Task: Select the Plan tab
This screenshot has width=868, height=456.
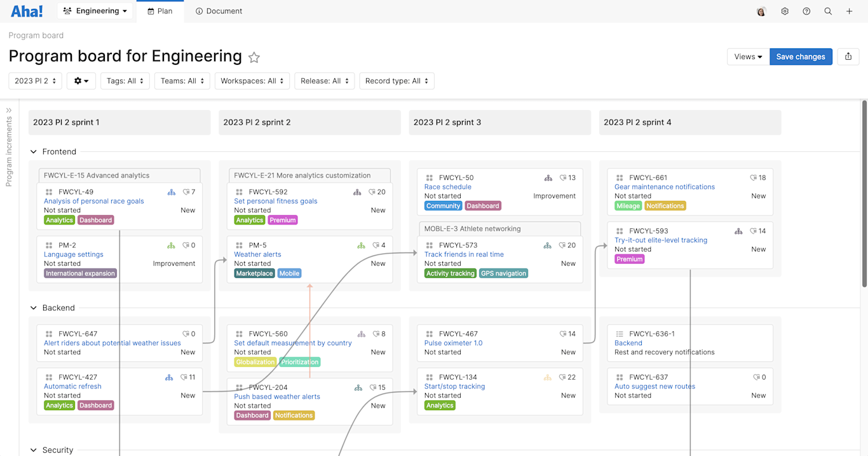Action: pos(160,11)
